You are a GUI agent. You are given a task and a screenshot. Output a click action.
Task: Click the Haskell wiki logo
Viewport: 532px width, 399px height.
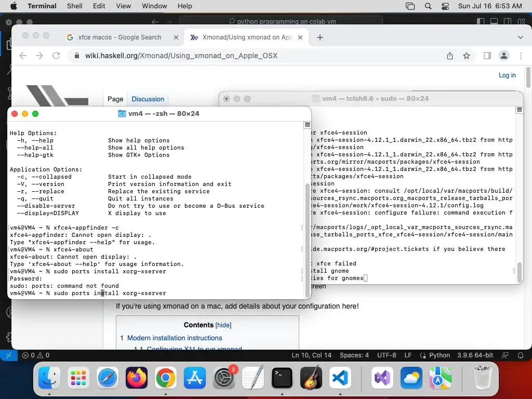[x=58, y=96]
